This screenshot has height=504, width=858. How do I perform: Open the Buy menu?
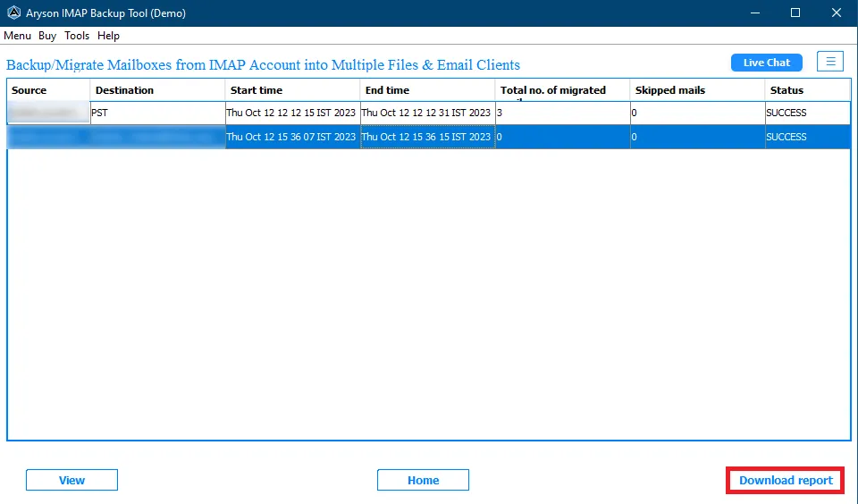point(47,36)
